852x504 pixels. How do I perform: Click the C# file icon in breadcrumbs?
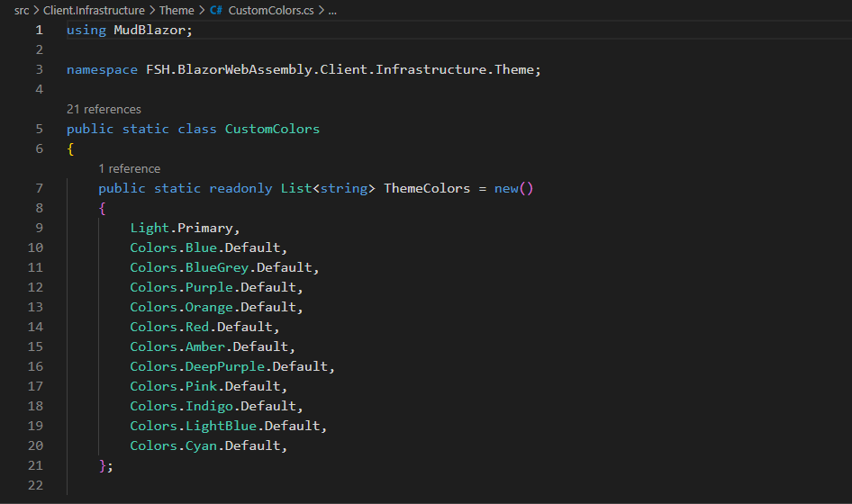point(216,11)
